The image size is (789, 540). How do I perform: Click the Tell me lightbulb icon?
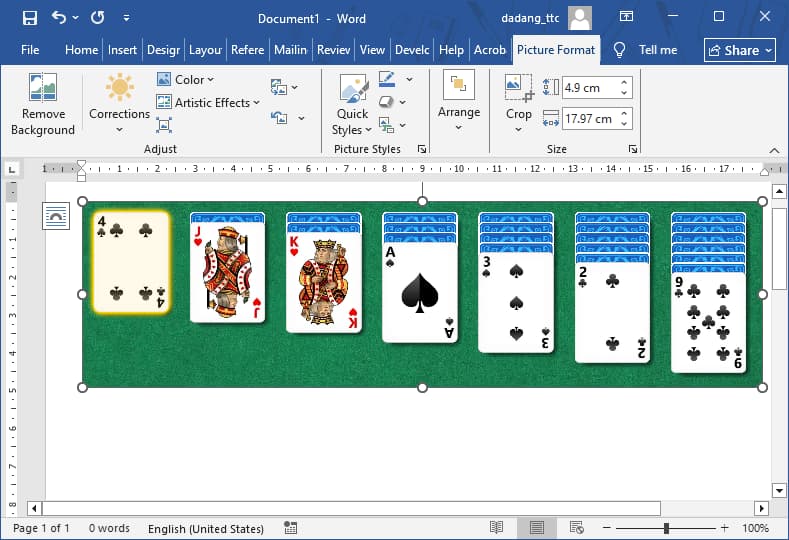click(x=619, y=50)
